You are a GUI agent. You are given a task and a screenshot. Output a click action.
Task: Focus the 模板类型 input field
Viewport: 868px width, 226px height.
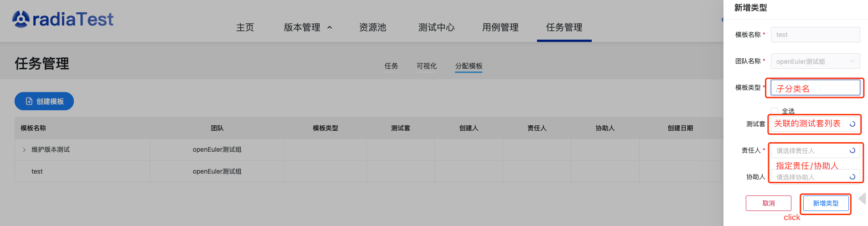(x=815, y=88)
